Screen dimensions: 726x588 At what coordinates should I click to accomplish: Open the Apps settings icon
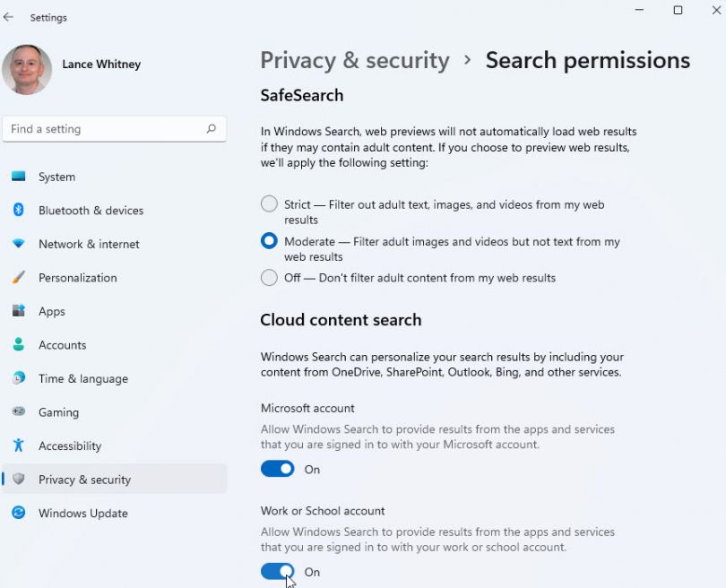coord(20,311)
